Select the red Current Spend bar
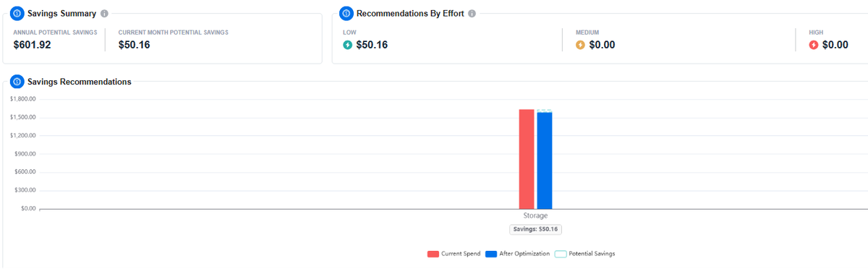This screenshot has height=269, width=868. click(527, 159)
